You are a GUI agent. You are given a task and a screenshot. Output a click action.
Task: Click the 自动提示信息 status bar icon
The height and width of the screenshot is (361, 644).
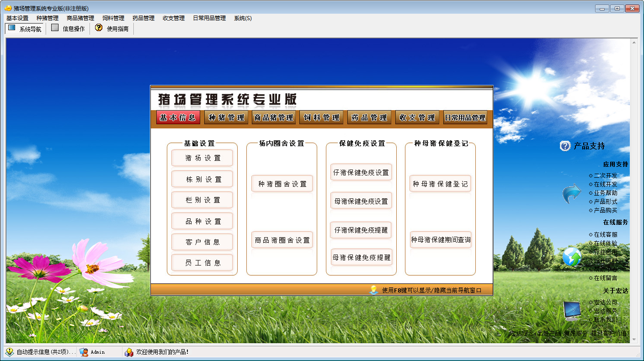[x=10, y=352]
